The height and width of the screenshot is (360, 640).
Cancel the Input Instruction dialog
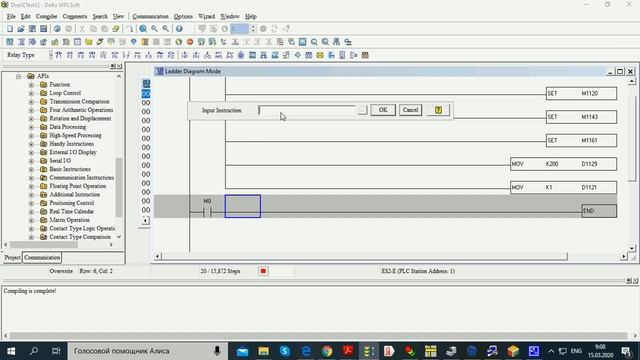click(x=410, y=110)
